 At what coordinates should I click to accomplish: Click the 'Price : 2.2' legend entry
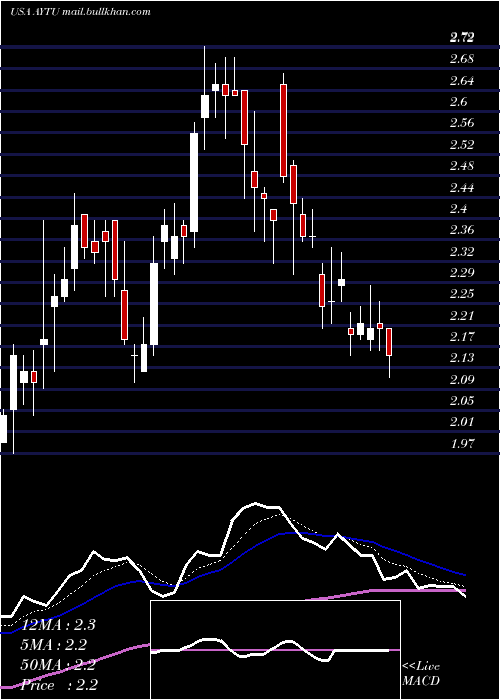[x=59, y=685]
